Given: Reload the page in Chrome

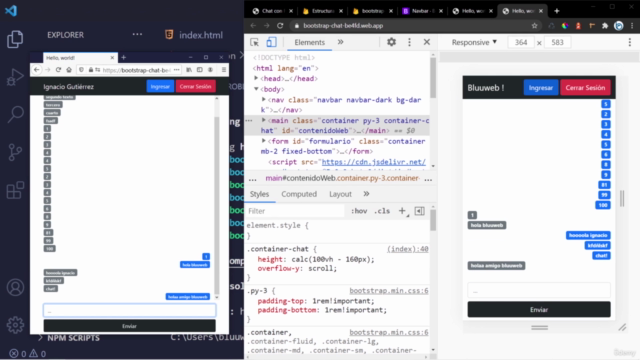Looking at the screenshot, I should (280, 25).
